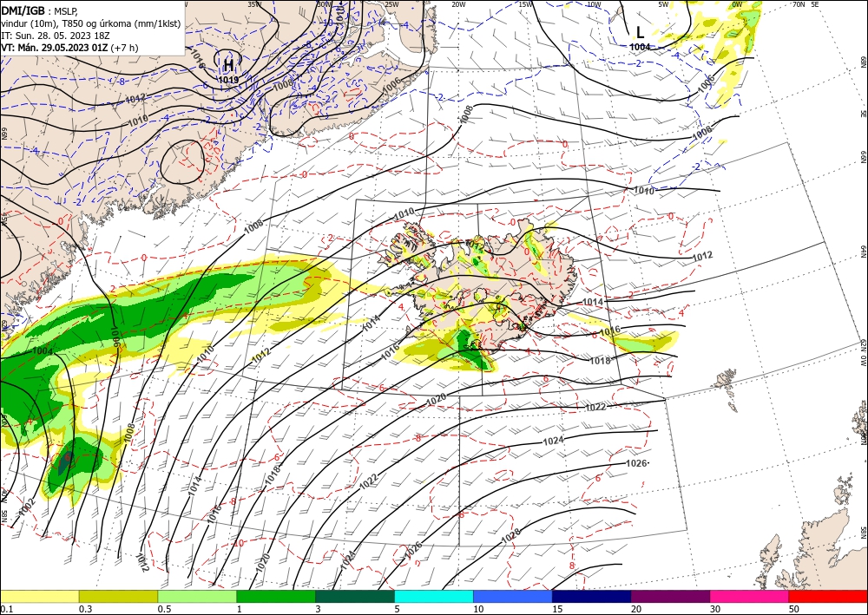Screen dimensions: 868x615
Task: Click the high pressure "H" marker over Greenland
Action: (x=228, y=66)
